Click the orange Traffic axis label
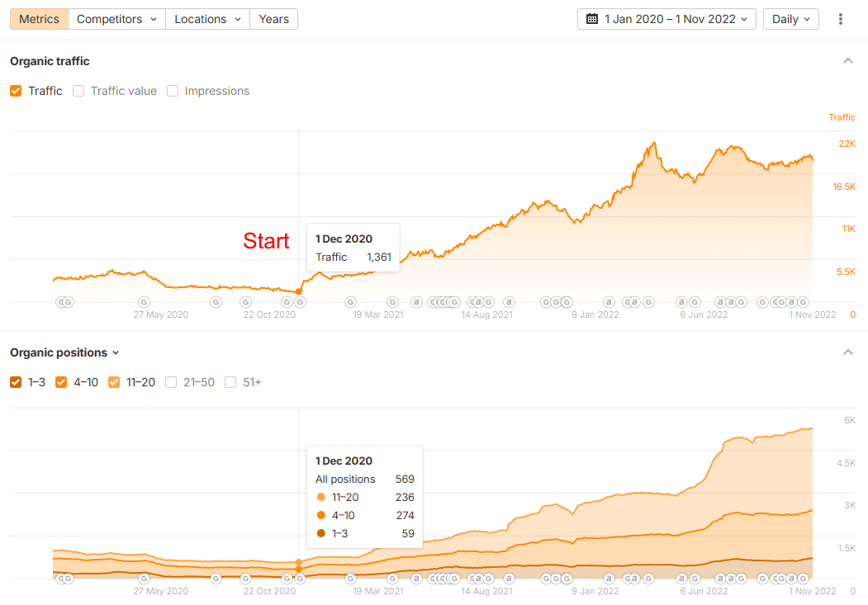This screenshot has width=868, height=605. tap(842, 117)
